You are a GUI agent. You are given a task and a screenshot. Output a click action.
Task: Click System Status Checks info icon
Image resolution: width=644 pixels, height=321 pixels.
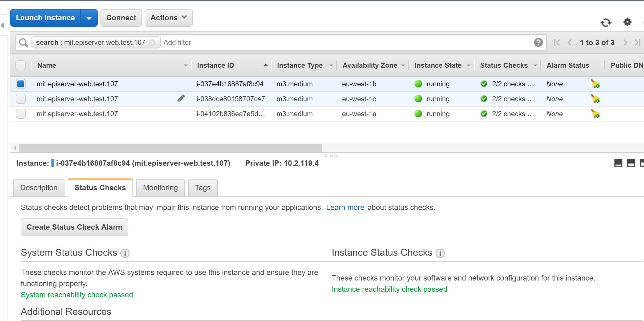click(x=125, y=253)
